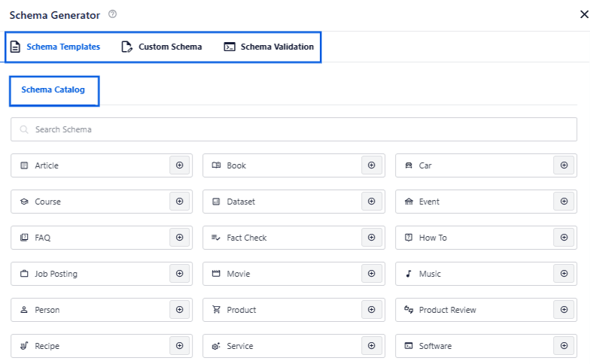Screen dimensions: 590x364
Task: Add the Job Posting schema with its plus icon
Action: [179, 274]
